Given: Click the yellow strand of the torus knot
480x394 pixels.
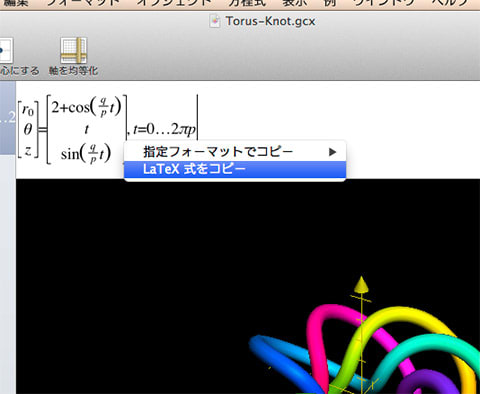Looking at the screenshot, I should point(413,320).
